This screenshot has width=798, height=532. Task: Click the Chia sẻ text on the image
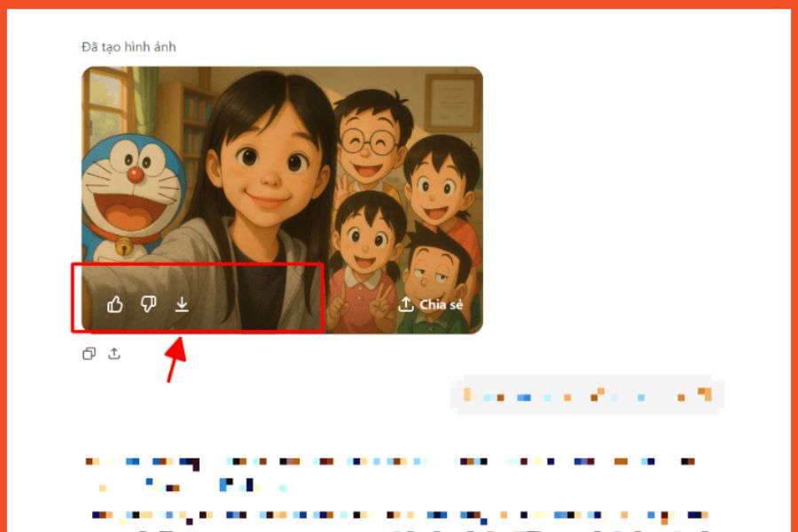tap(442, 304)
